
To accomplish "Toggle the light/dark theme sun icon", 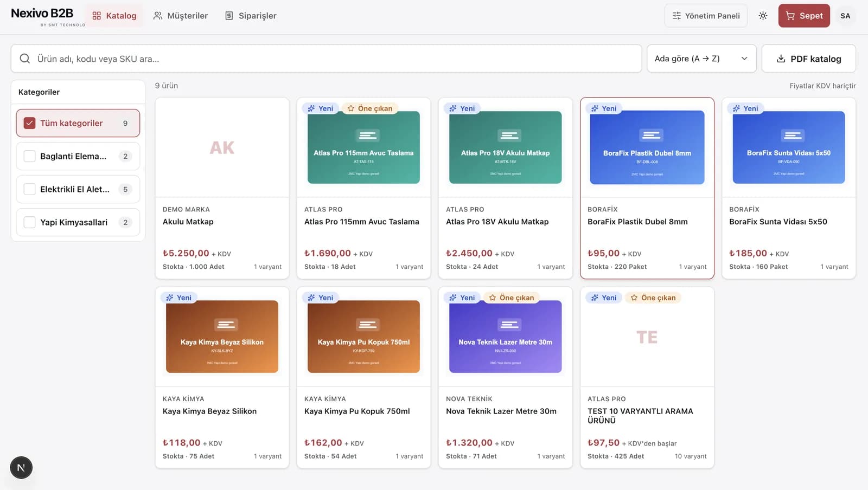I will (x=763, y=16).
